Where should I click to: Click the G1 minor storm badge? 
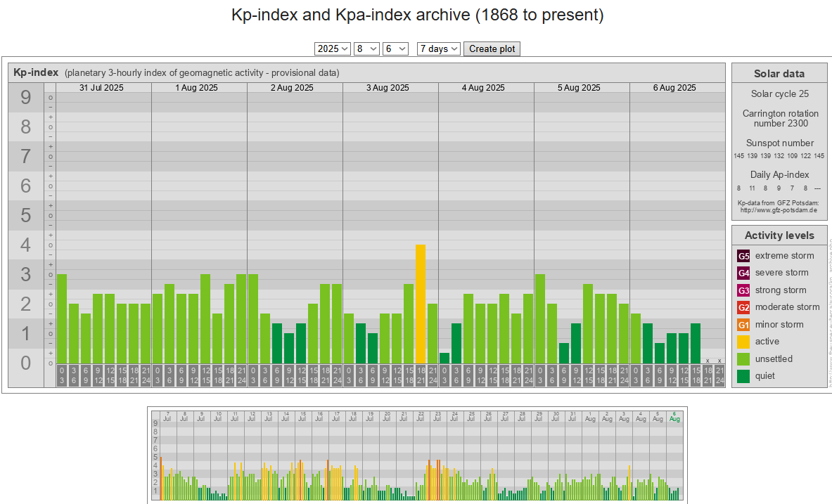point(743,325)
